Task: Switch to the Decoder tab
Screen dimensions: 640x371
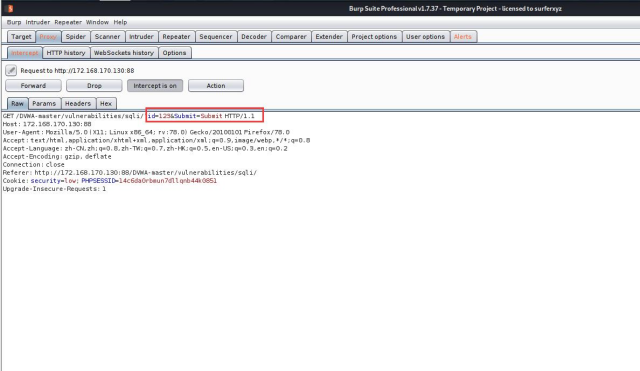Action: pos(253,37)
